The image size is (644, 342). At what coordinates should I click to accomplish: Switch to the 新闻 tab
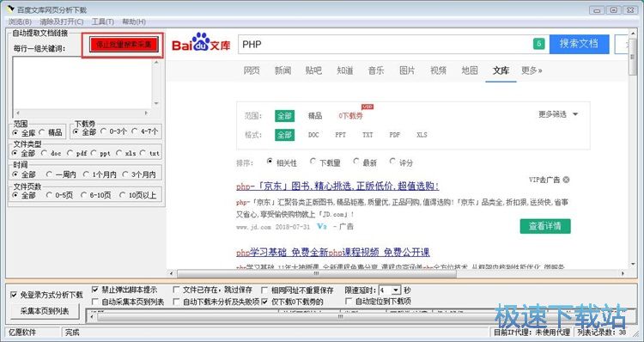coord(283,70)
